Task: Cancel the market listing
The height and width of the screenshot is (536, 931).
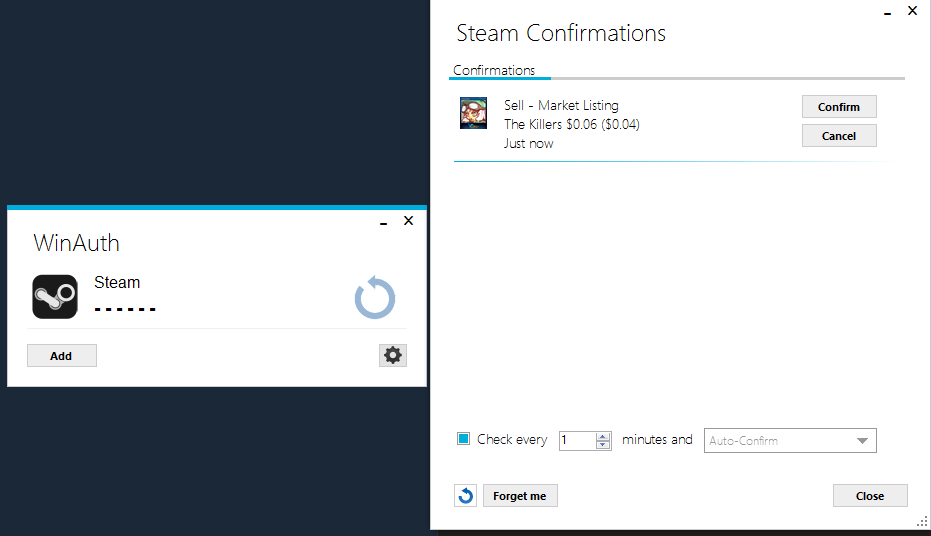Action: click(839, 136)
